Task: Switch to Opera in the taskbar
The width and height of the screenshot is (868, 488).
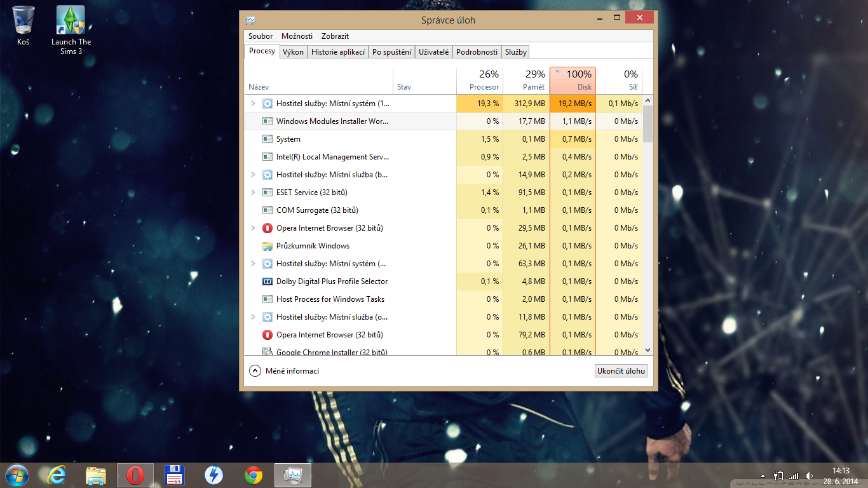Action: click(135, 475)
